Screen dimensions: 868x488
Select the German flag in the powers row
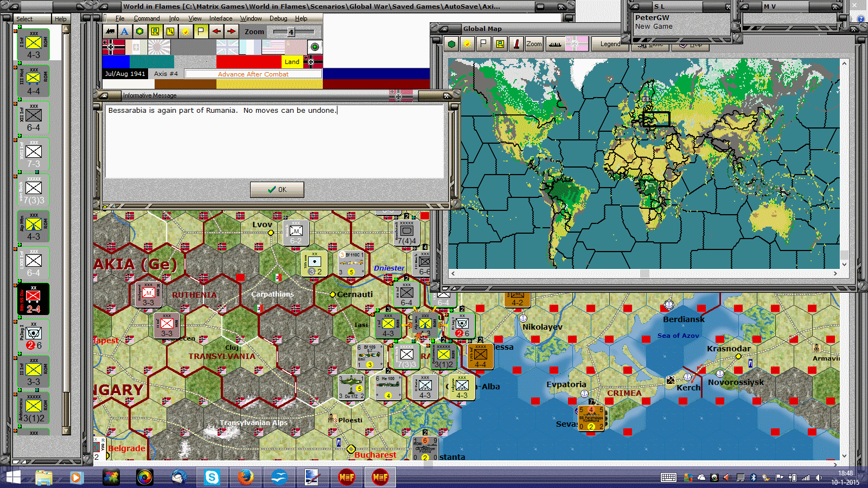pos(113,47)
